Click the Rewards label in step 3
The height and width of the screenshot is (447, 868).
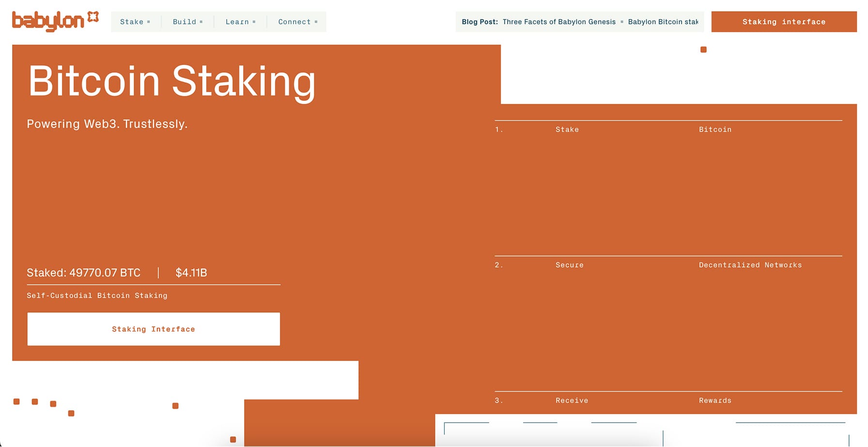pos(715,400)
